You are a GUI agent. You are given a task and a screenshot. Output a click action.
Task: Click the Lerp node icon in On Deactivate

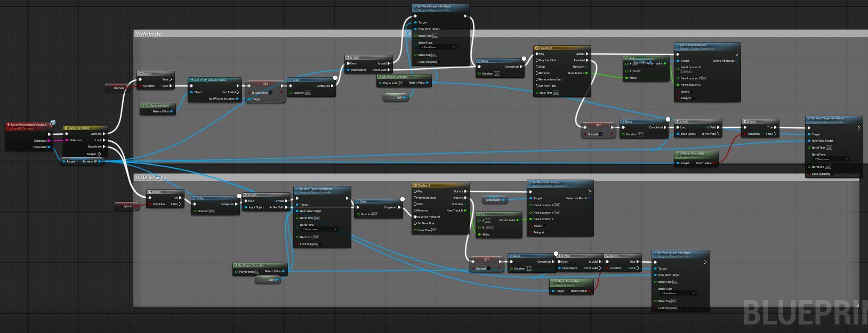pos(479,214)
